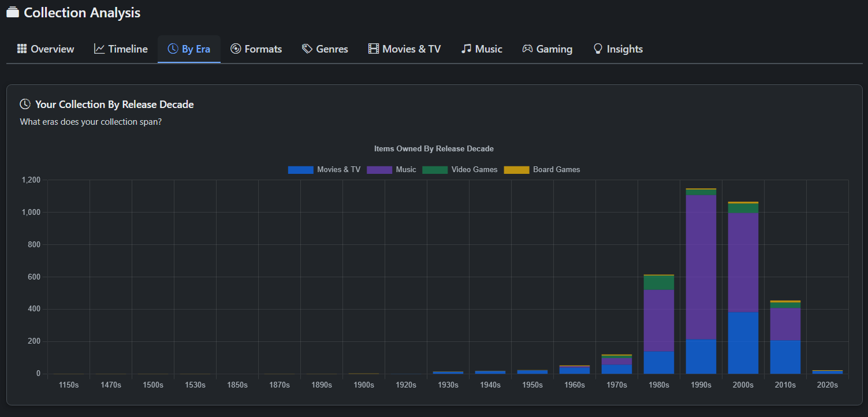868x417 pixels.
Task: Click the Collection Analysis page title
Action: click(83, 12)
